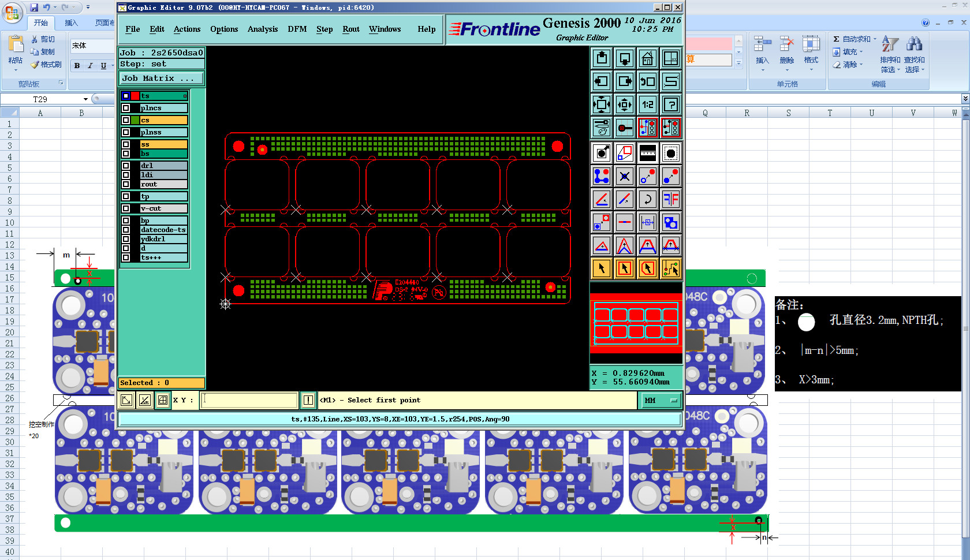
Task: Toggle the ts layer checkbox
Action: coord(126,96)
